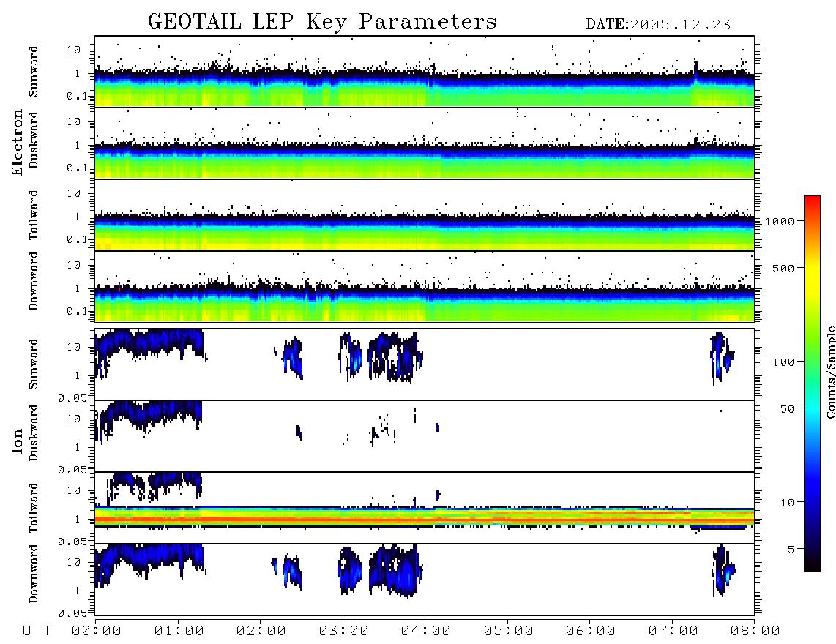Click the Electron Dawnward panel label
Image resolution: width=836 pixels, height=644 pixels.
point(34,281)
